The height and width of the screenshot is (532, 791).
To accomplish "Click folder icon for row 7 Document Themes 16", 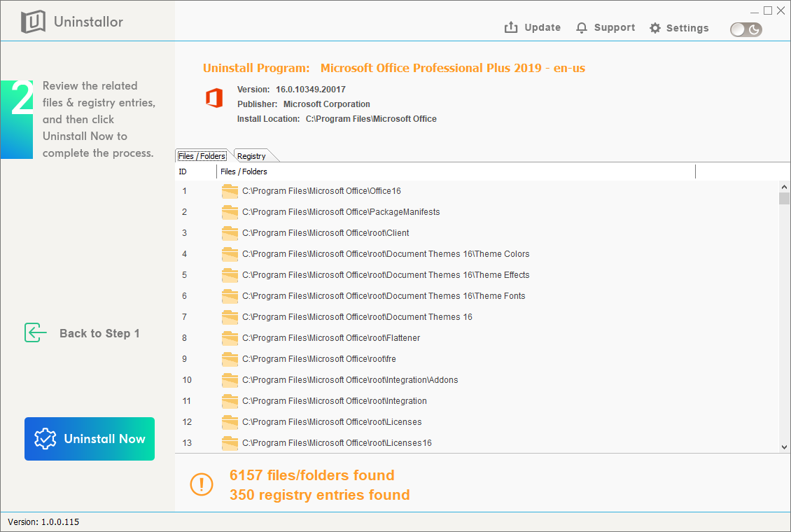I will (x=230, y=317).
